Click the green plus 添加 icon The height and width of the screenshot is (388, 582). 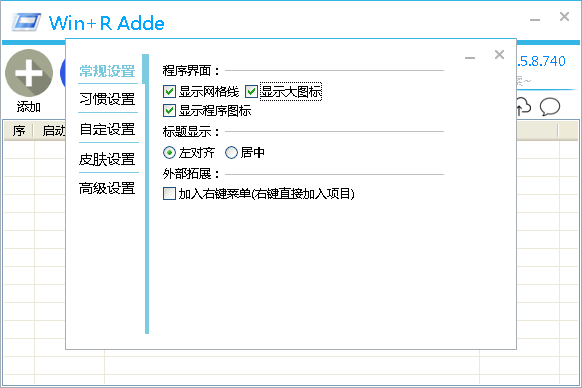(x=29, y=73)
